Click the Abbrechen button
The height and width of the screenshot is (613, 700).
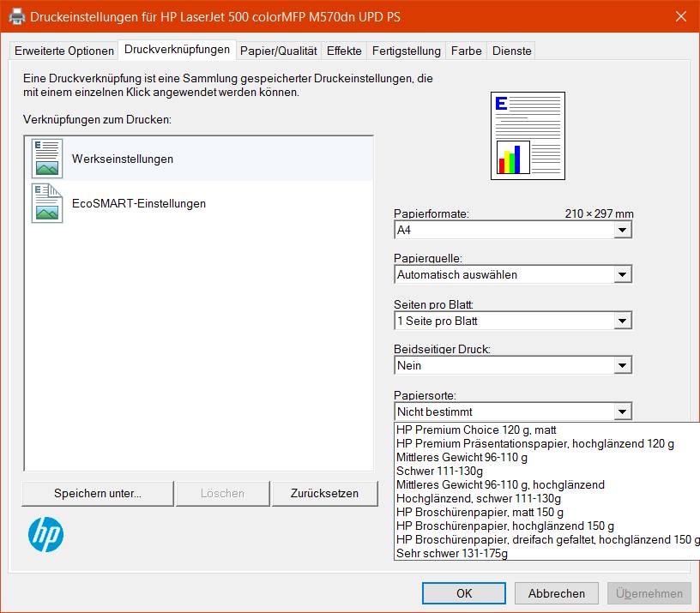(x=556, y=593)
